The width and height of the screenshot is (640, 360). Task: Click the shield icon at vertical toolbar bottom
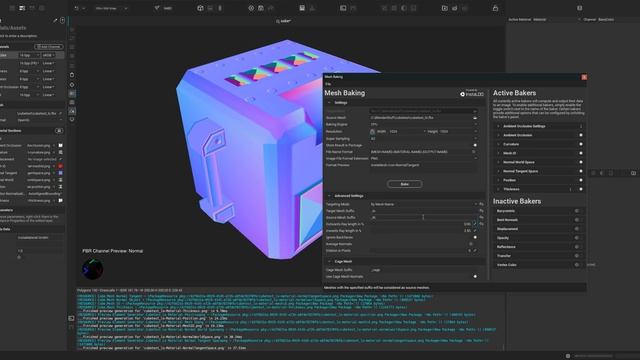[72, 120]
